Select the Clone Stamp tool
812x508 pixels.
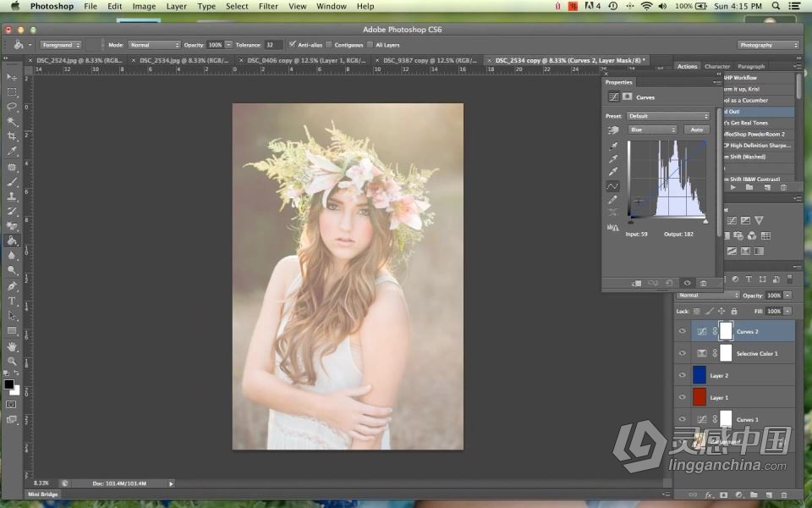tap(11, 196)
